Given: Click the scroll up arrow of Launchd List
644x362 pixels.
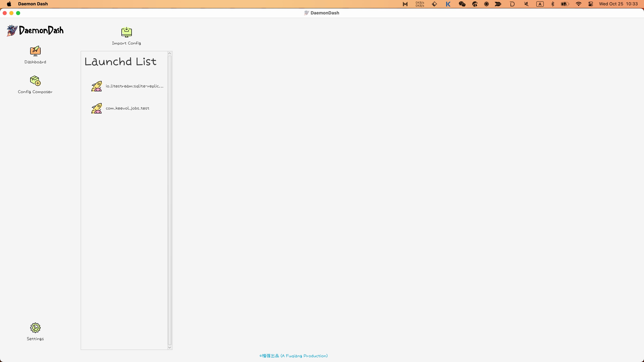Looking at the screenshot, I should pos(170,53).
